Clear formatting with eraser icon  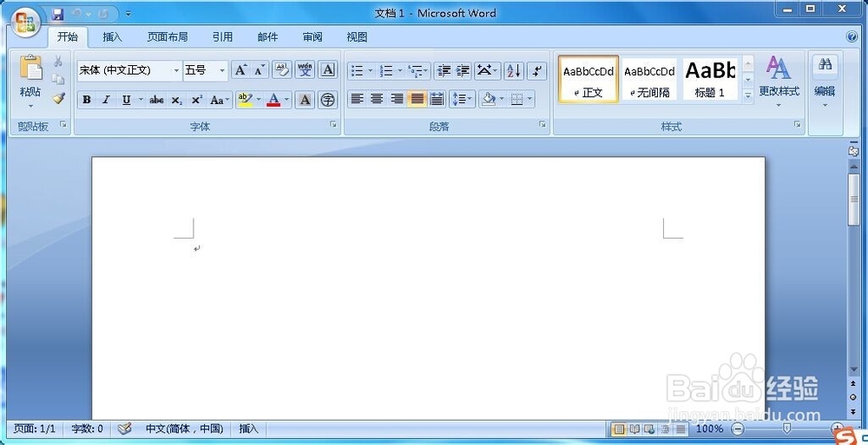282,70
